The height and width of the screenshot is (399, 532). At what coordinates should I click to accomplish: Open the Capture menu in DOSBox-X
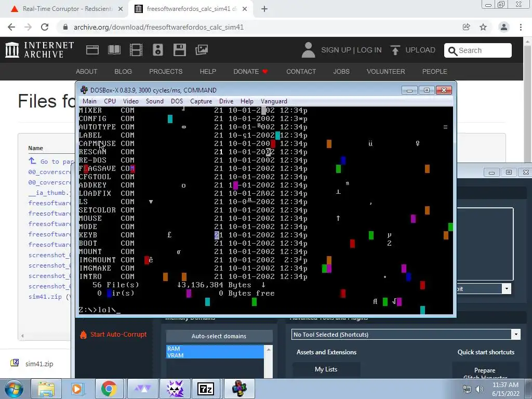(x=201, y=101)
